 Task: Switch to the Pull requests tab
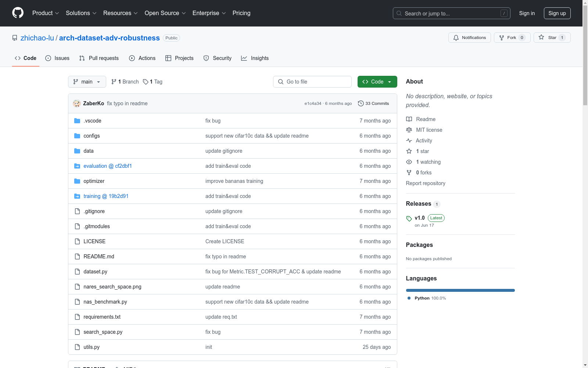pos(99,58)
